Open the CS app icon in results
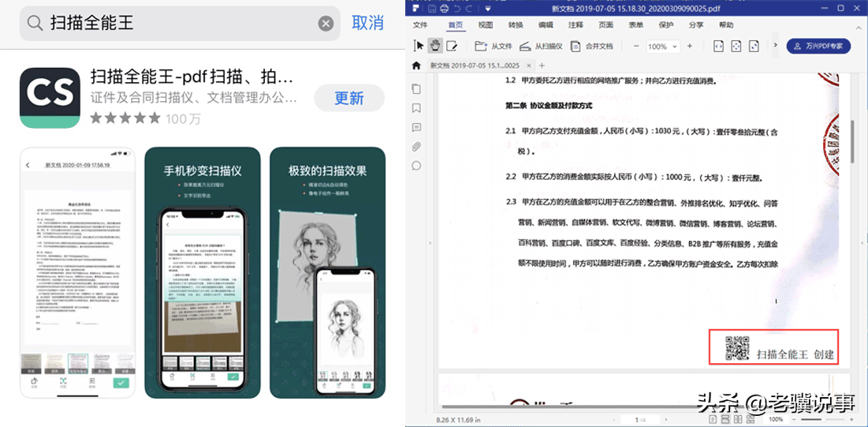This screenshot has height=427, width=868. [x=50, y=98]
